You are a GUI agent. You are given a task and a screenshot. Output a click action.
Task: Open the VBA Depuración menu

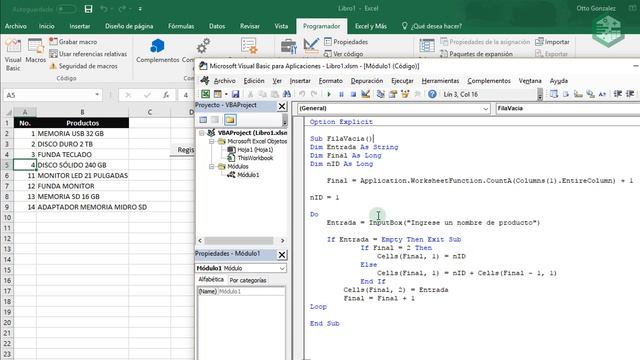367,81
